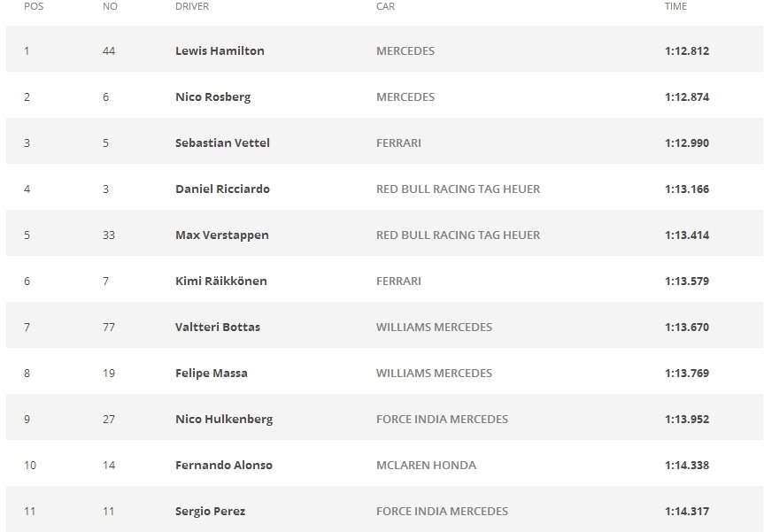Open Sergio Perez driver entry

point(210,511)
